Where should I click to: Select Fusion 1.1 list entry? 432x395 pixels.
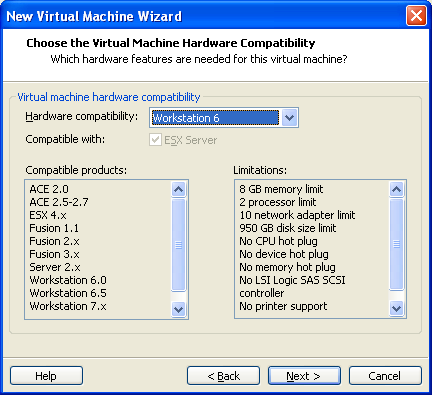coord(54,228)
